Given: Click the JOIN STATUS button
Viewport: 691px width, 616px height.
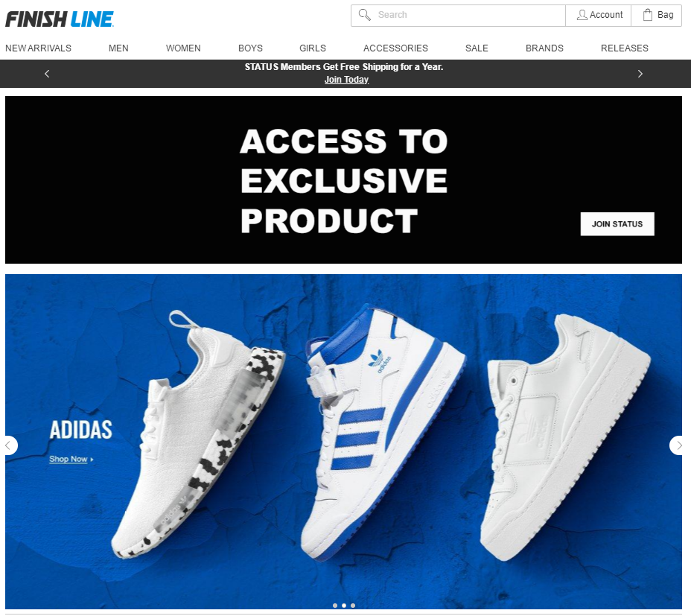Looking at the screenshot, I should coord(617,224).
